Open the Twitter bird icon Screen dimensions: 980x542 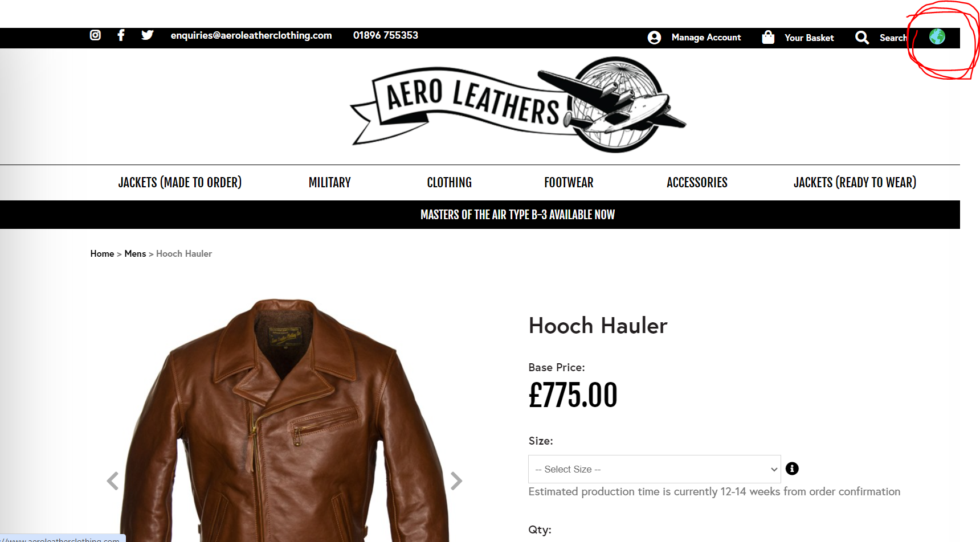pyautogui.click(x=147, y=35)
